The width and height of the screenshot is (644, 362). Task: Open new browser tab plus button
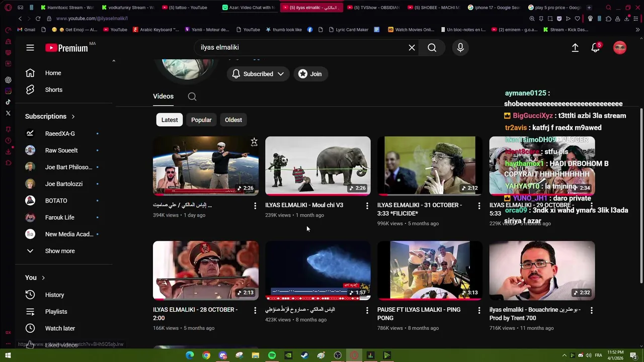tap(589, 8)
